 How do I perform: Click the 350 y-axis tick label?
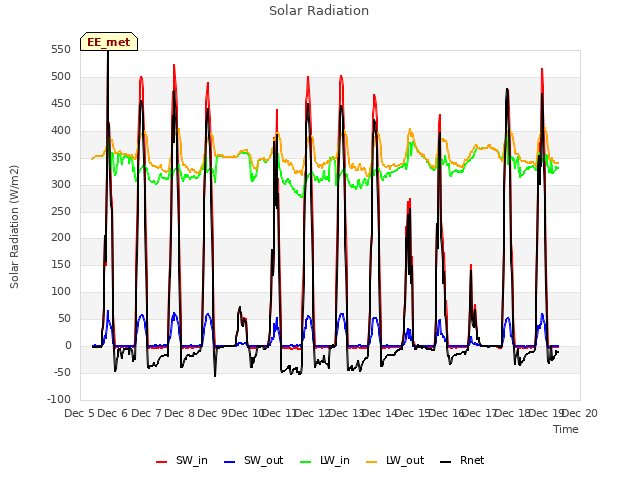[x=61, y=158]
